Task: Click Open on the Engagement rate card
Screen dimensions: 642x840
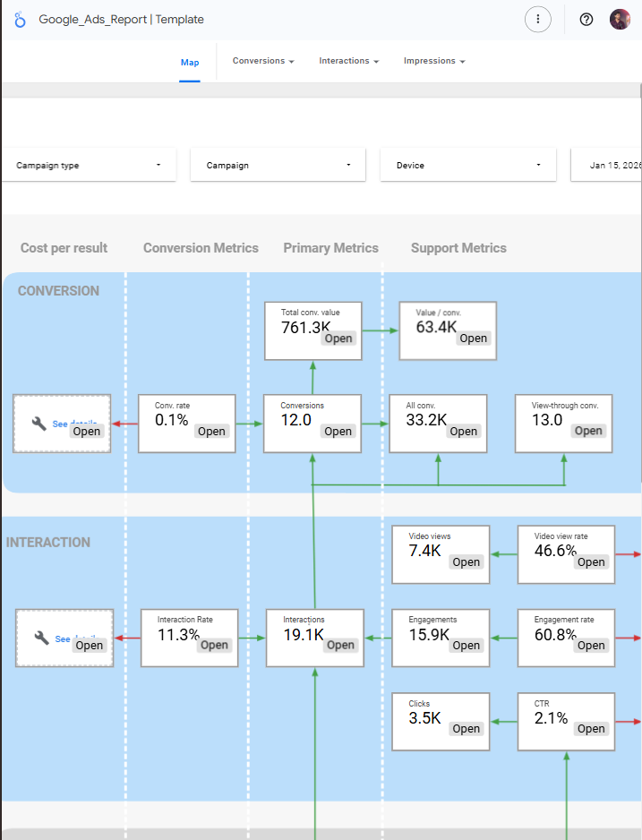Action: [x=591, y=645]
